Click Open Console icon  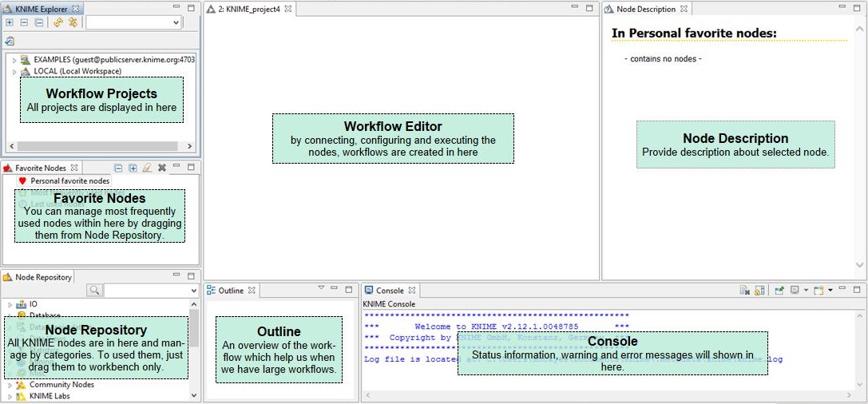(818, 290)
